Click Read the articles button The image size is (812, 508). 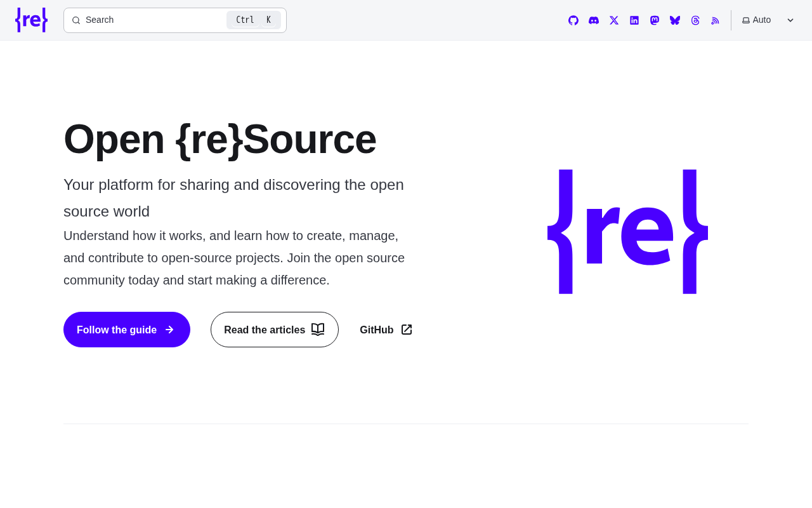tap(275, 330)
